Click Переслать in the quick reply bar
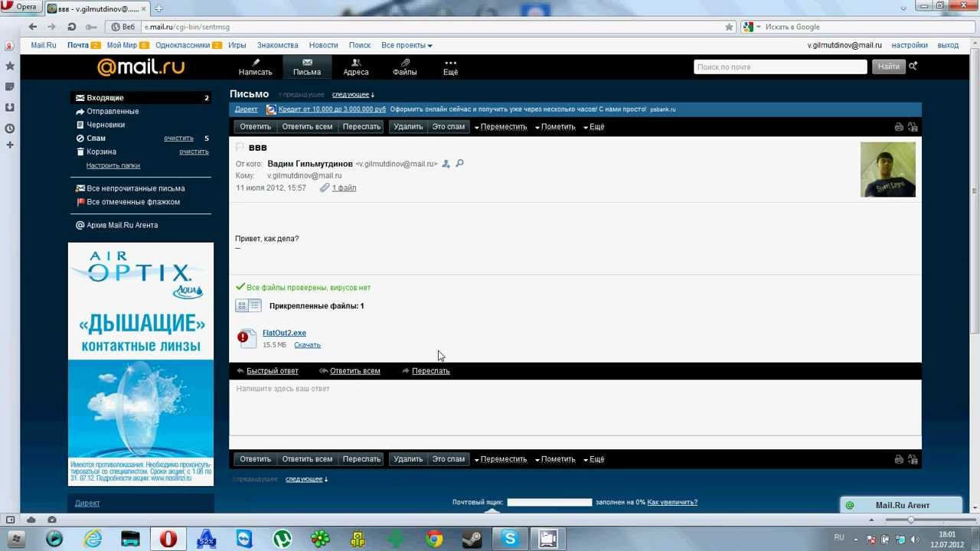Image resolution: width=980 pixels, height=551 pixels. (430, 371)
